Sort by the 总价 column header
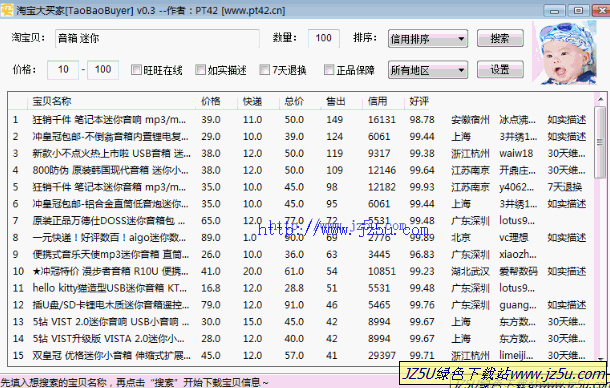This screenshot has height=388, width=610. pos(300,102)
